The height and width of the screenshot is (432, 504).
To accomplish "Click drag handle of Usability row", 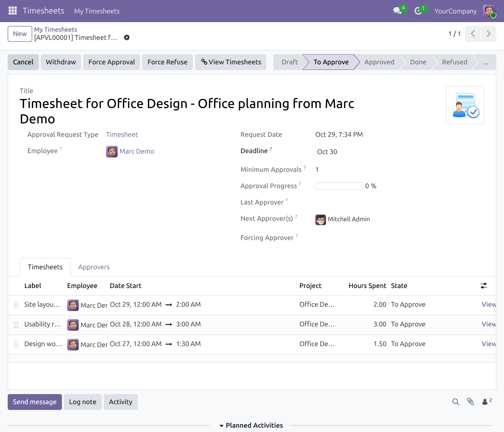I will pos(16,325).
